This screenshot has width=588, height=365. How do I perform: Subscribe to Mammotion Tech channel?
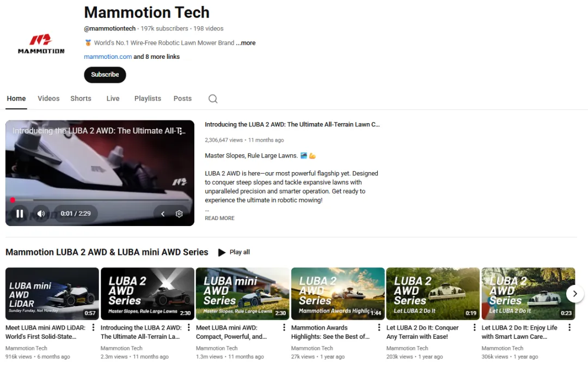tap(105, 75)
